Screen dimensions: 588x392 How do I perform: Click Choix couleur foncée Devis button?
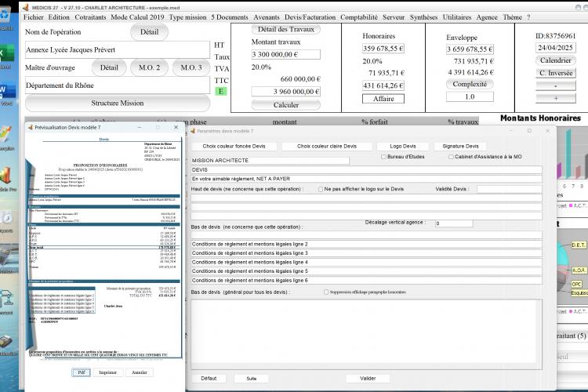234,147
